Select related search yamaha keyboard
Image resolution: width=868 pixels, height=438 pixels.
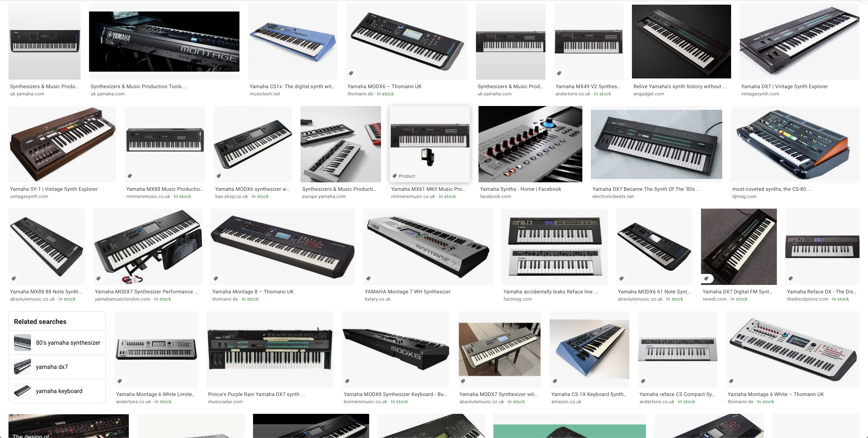[x=57, y=391]
